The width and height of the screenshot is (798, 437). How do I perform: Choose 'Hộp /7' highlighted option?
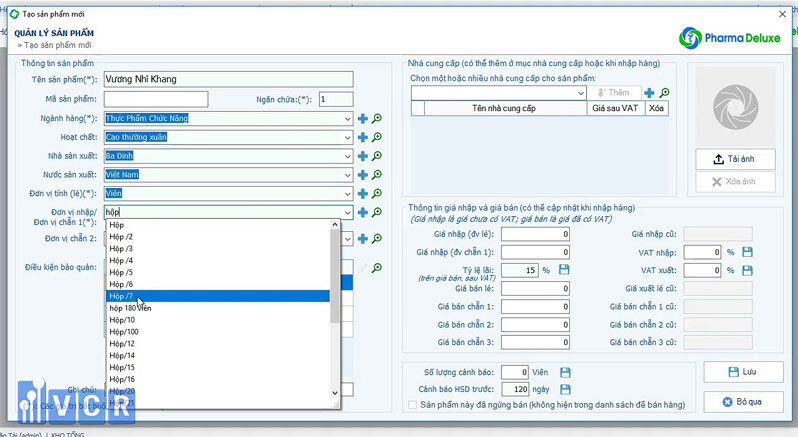(218, 296)
